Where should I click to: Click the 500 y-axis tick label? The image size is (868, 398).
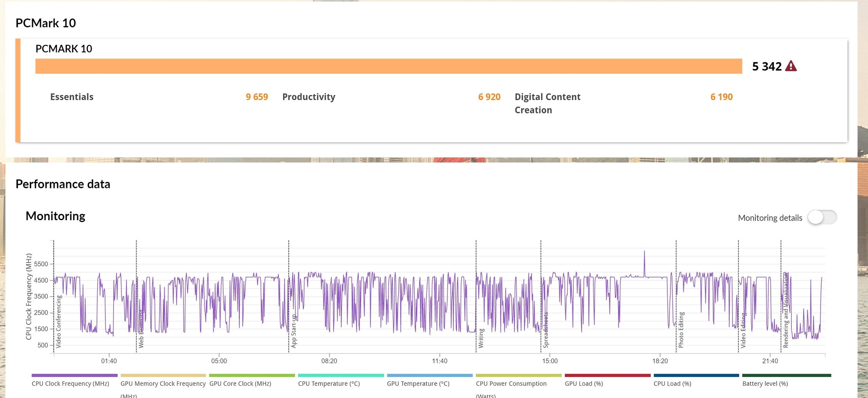coord(43,345)
